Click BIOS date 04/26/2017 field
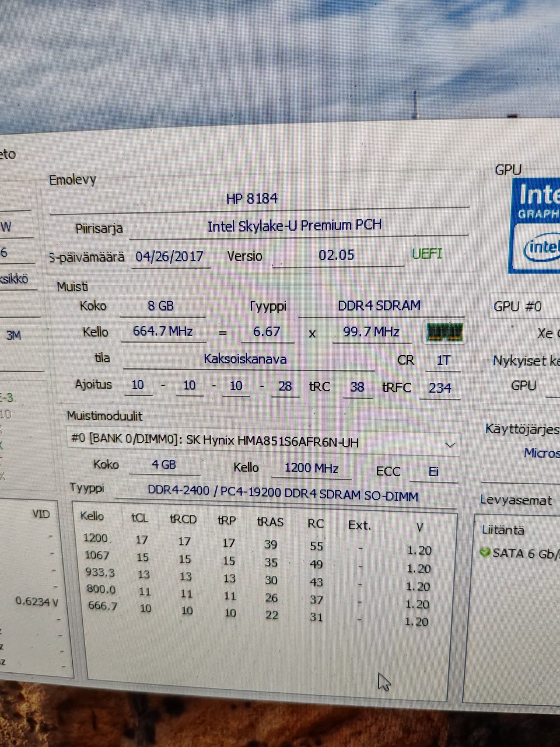560x747 pixels. (170, 256)
